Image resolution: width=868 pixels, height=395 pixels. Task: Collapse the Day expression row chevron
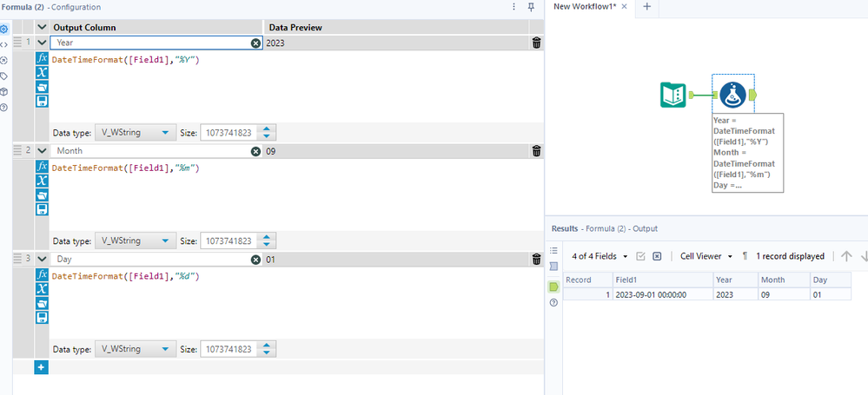coord(42,259)
